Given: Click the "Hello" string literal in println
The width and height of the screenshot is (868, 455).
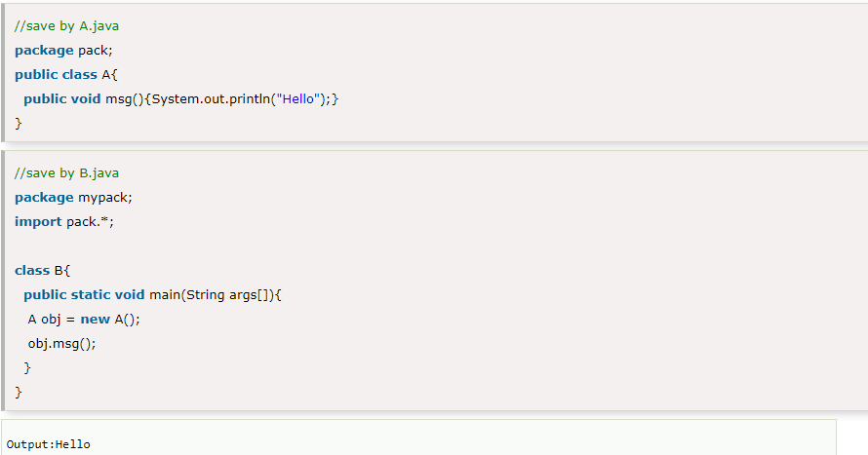Looking at the screenshot, I should click(x=298, y=99).
